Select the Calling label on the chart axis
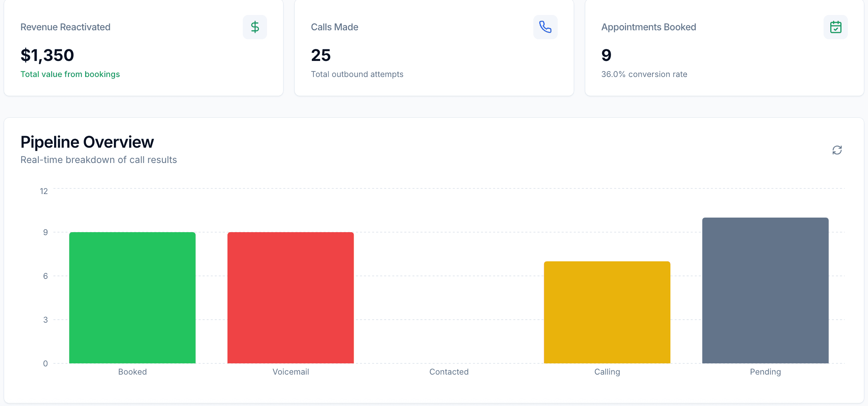The width and height of the screenshot is (868, 406). pyautogui.click(x=607, y=372)
